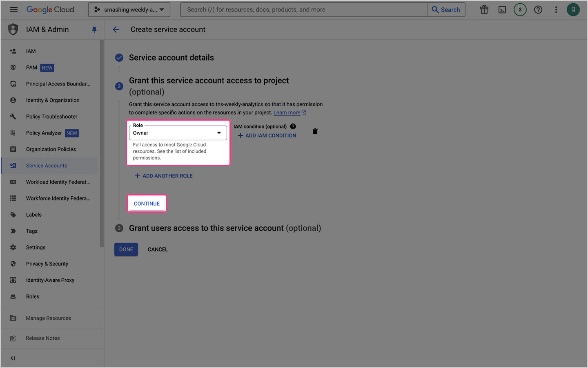
Task: Activate the Cloud Shell terminal icon
Action: tap(502, 9)
